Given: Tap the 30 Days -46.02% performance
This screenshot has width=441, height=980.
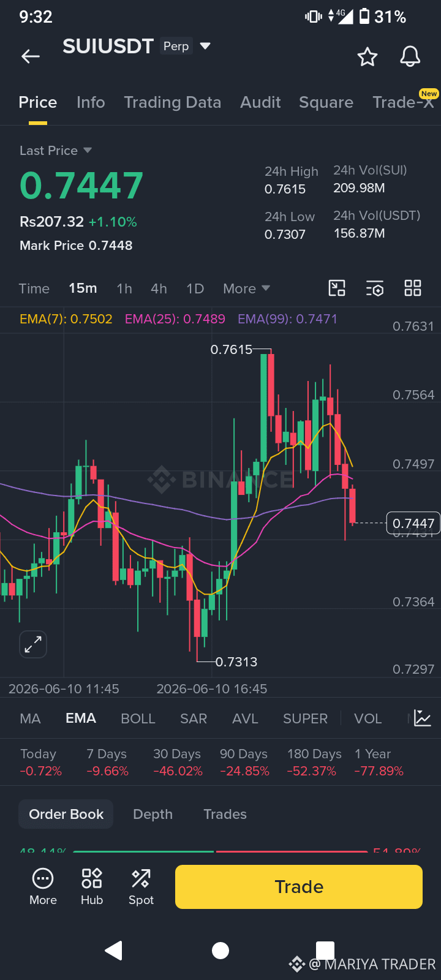Looking at the screenshot, I should 178,763.
